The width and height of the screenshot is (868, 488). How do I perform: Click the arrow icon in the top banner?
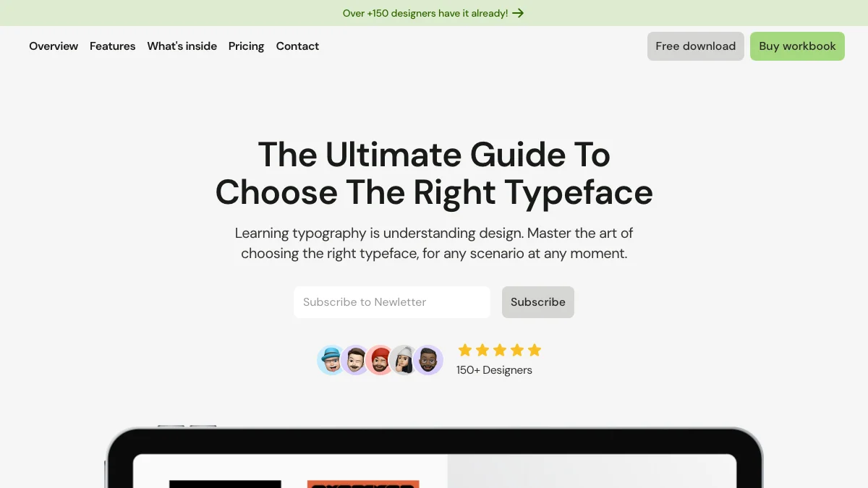tap(518, 13)
